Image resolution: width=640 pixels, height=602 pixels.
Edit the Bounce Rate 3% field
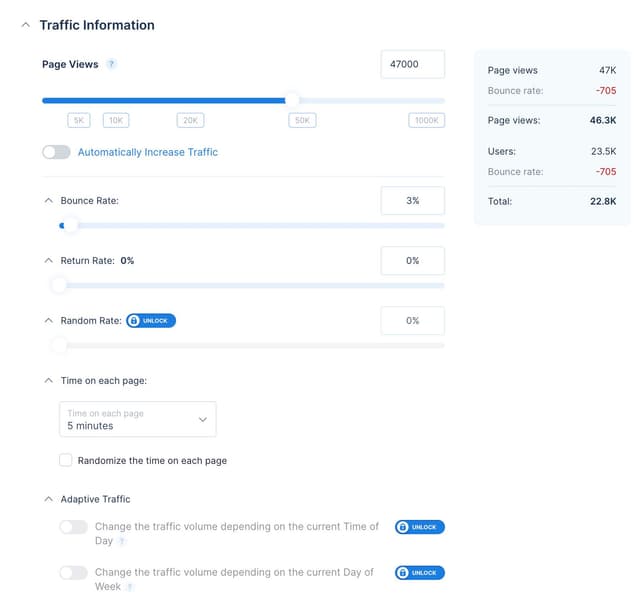point(413,200)
